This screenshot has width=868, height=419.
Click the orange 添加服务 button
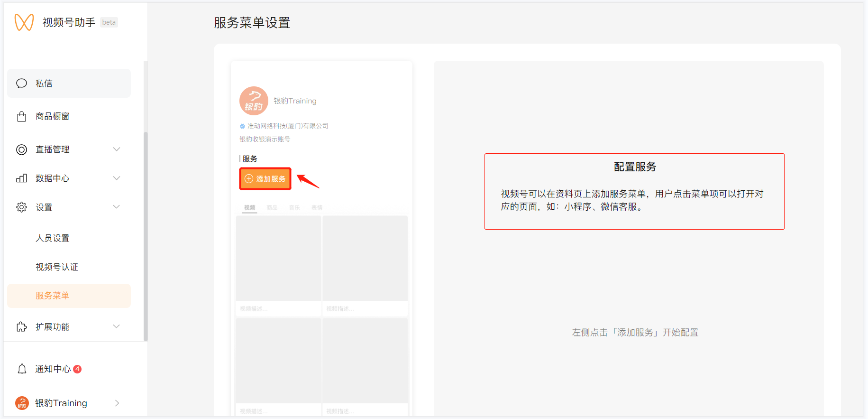click(265, 179)
